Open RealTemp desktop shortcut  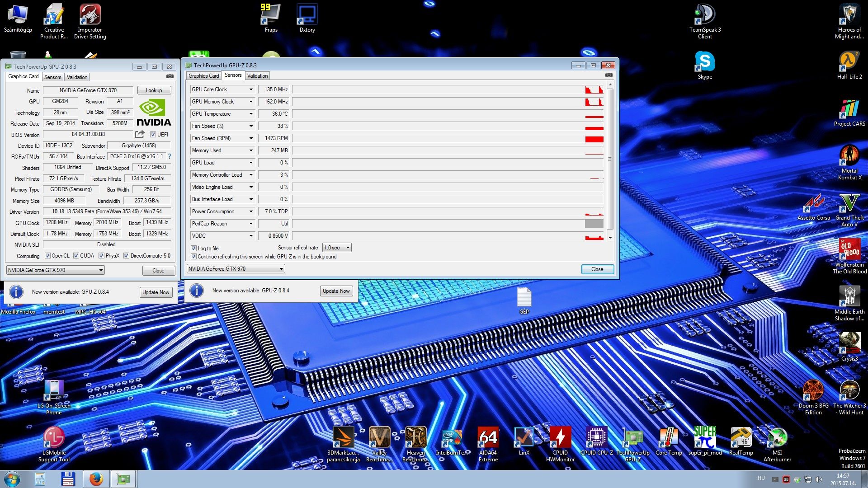point(741,441)
